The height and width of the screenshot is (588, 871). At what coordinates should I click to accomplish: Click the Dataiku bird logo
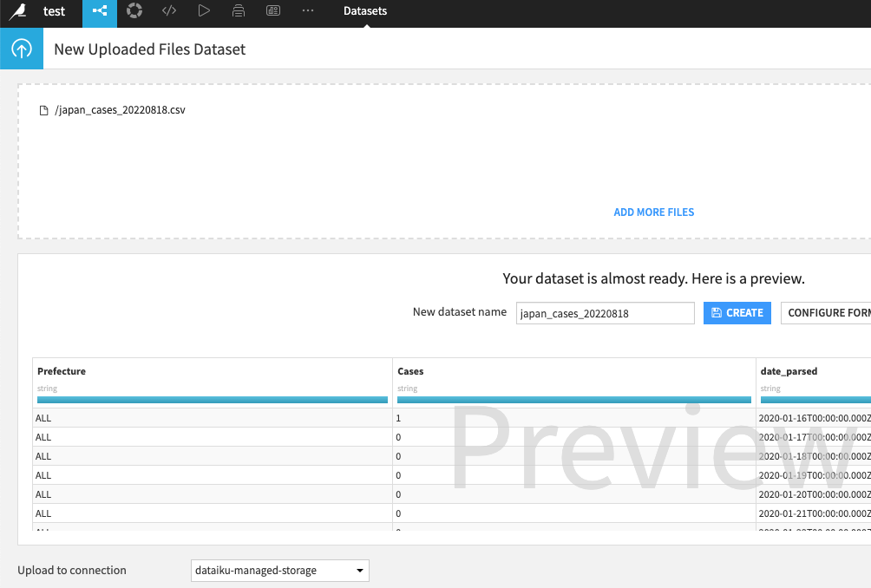click(17, 11)
